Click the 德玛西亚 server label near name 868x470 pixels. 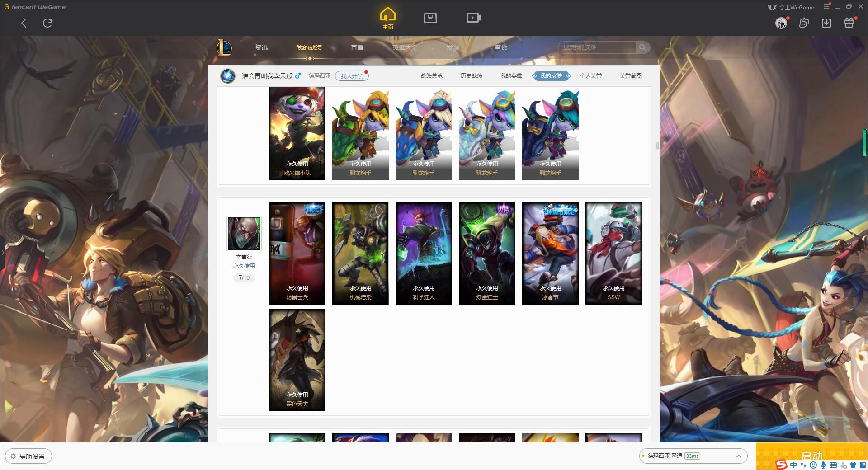320,76
